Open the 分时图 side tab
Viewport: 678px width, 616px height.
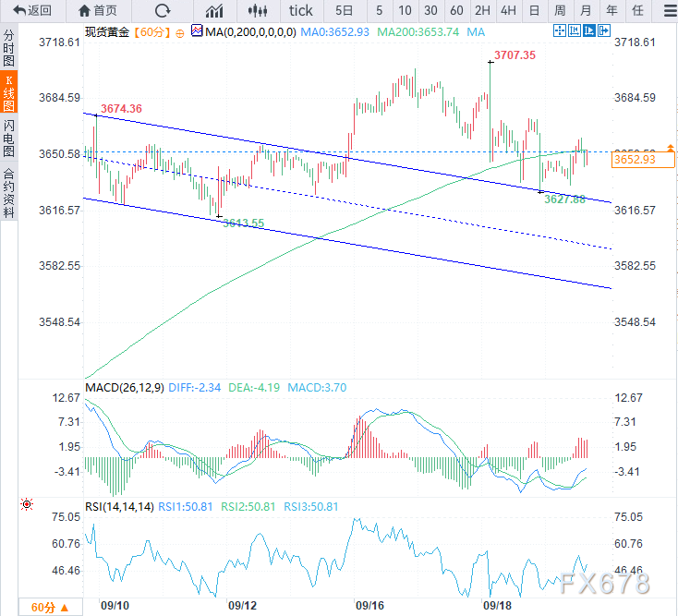pos(9,46)
